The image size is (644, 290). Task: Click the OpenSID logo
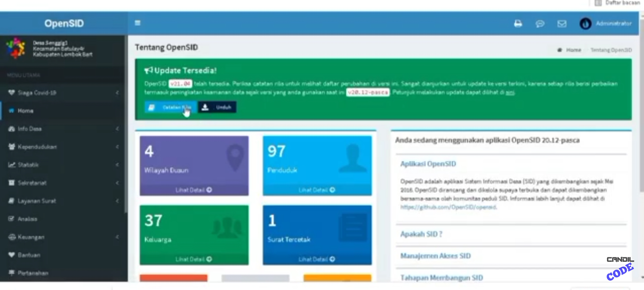[64, 23]
